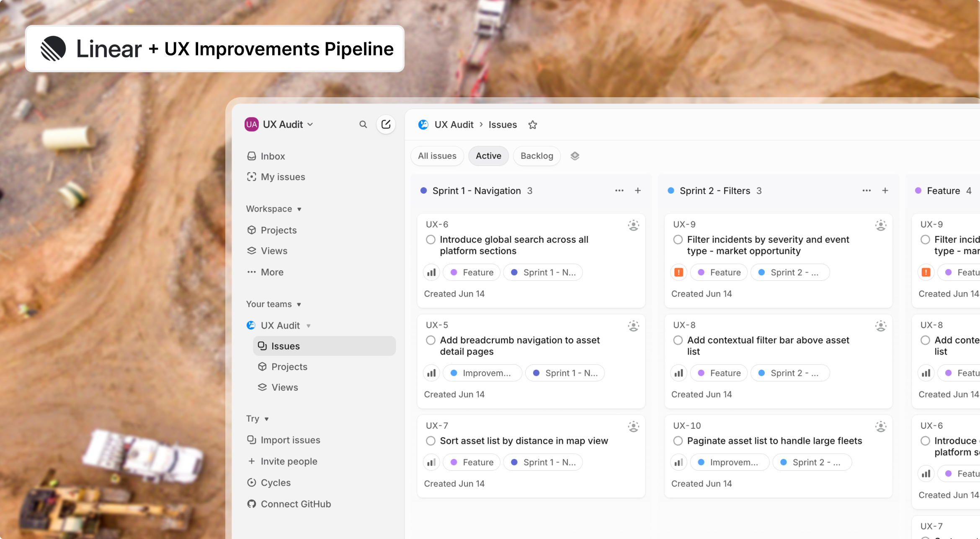
Task: Open Projects under UX Audit team
Action: coord(289,367)
